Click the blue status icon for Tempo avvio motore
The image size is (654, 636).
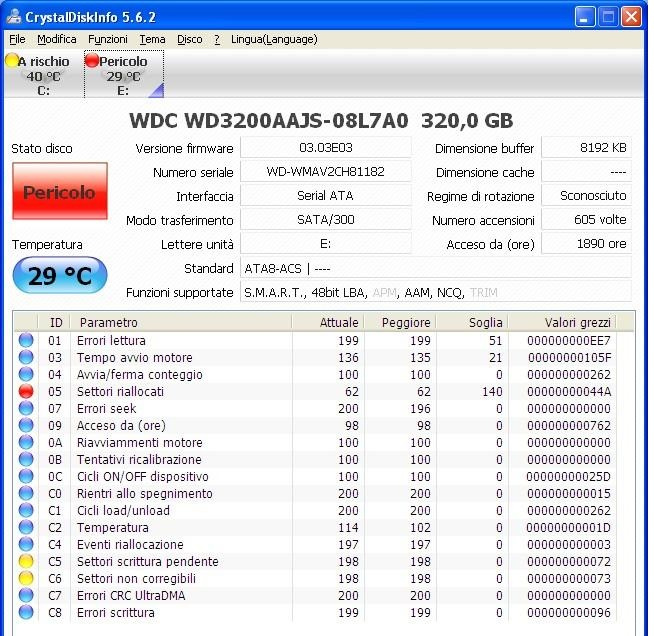[26, 357]
